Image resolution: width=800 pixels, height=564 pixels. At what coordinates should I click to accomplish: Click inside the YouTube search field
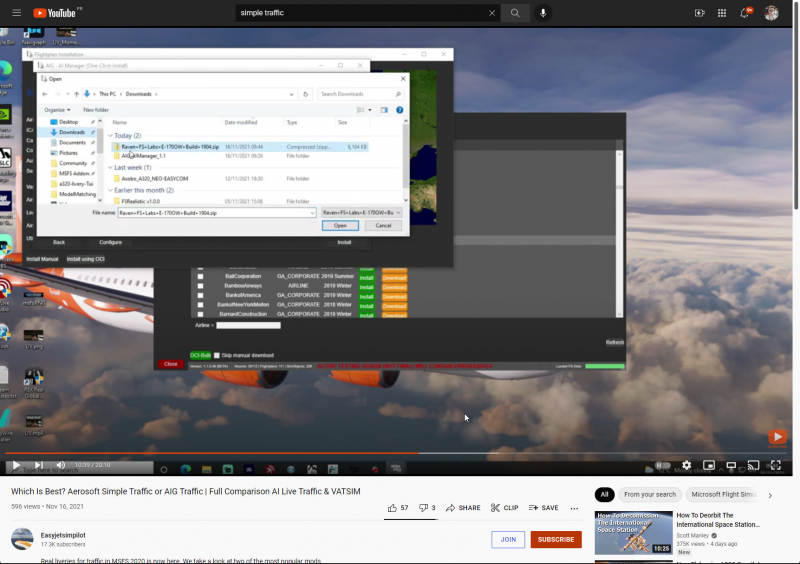[360, 13]
